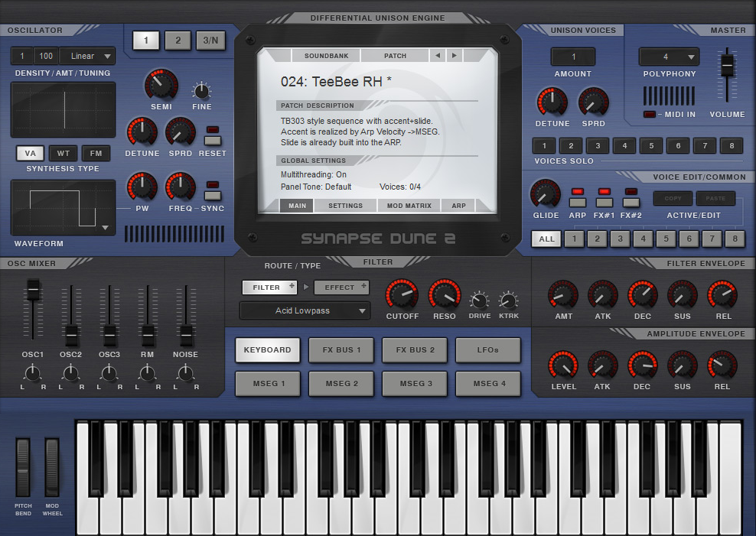Viewport: 756px width, 536px height.
Task: Click the filter DRIVE knob
Action: pyautogui.click(x=479, y=300)
